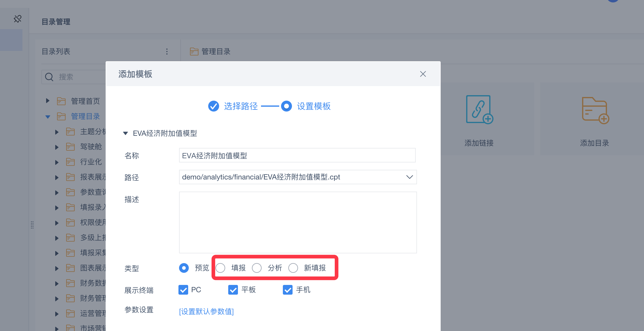This screenshot has height=331, width=644.
Task: Select the 新填报 type radio button
Action: click(x=293, y=268)
